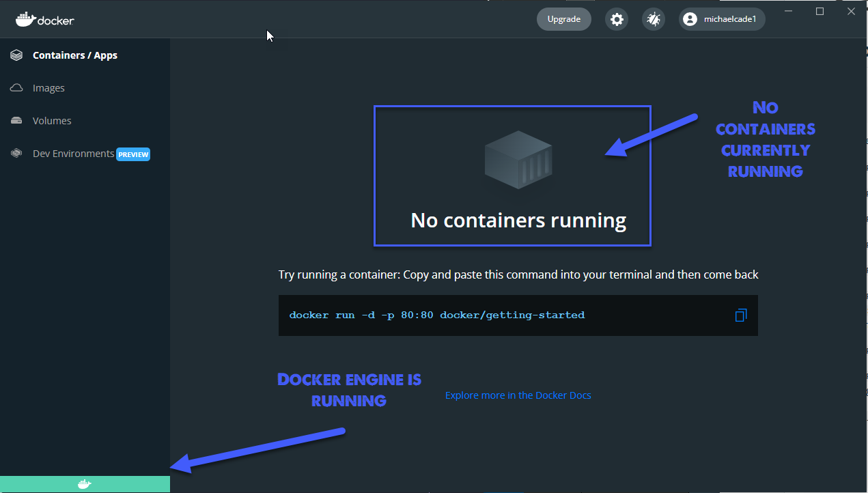Viewport: 868px width, 493px height.
Task: Click the user avatar icon in the top bar
Action: pos(689,19)
